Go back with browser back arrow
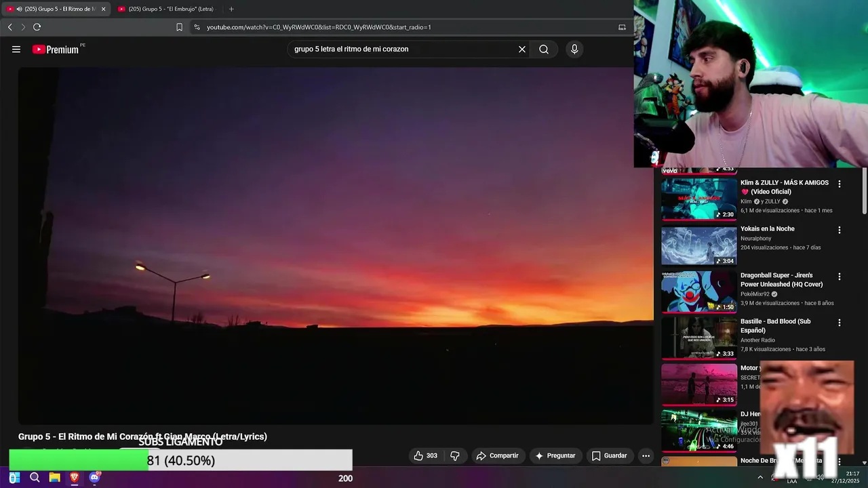Screen dimensions: 868x488 pyautogui.click(x=9, y=27)
